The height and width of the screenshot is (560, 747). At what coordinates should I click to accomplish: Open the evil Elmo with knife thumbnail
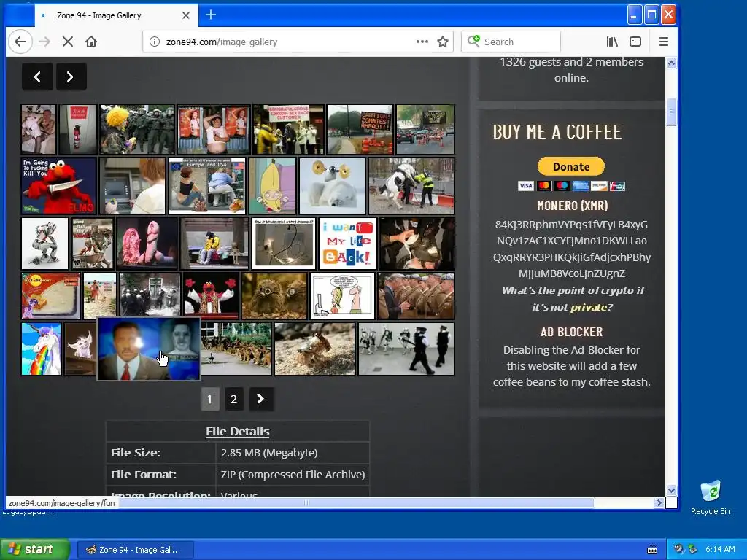tap(58, 186)
